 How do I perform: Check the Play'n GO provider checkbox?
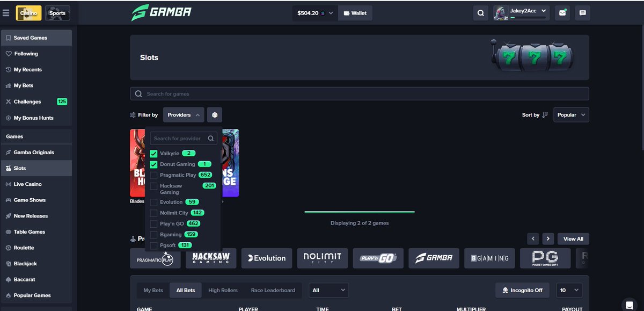click(154, 224)
